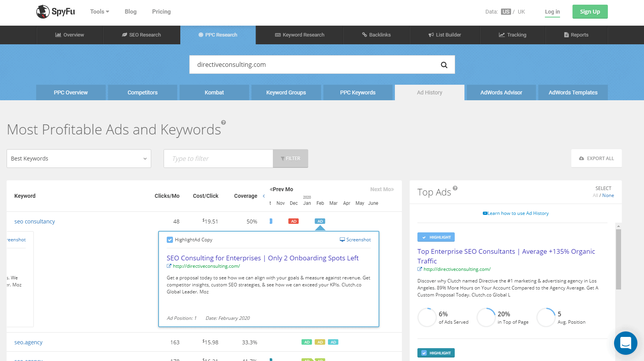Click red AD marker in seo consultancy row
The height and width of the screenshot is (361, 644).
[293, 221]
